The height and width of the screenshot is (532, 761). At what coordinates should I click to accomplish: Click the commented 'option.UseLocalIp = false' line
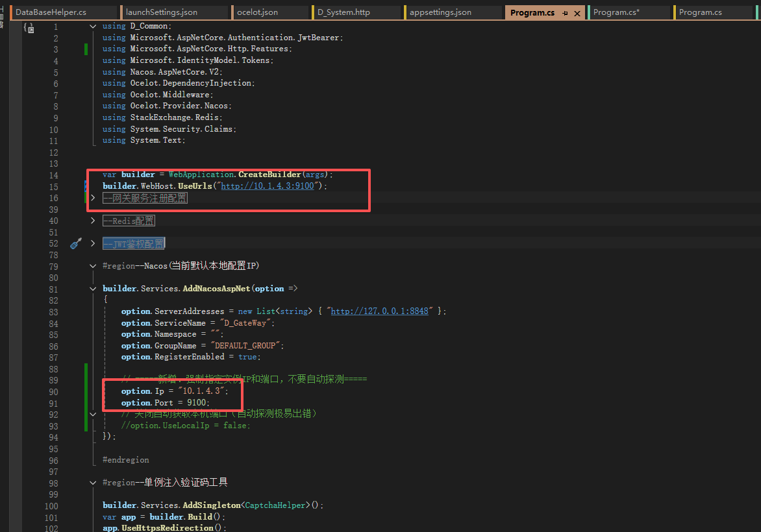pyautogui.click(x=186, y=426)
